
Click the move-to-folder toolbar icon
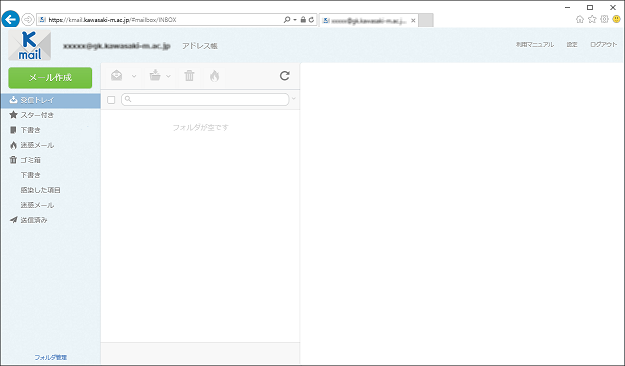[x=155, y=75]
